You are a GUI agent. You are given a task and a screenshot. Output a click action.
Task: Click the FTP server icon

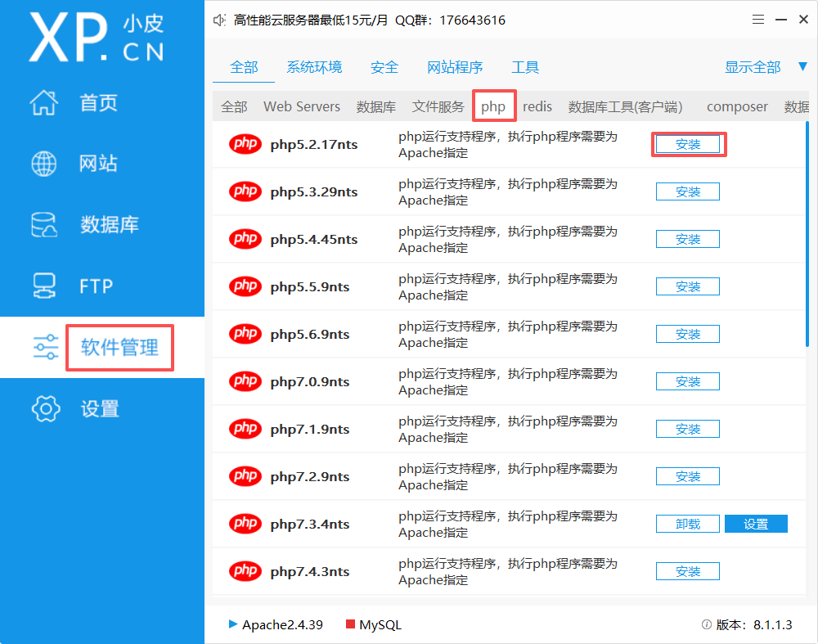point(44,286)
